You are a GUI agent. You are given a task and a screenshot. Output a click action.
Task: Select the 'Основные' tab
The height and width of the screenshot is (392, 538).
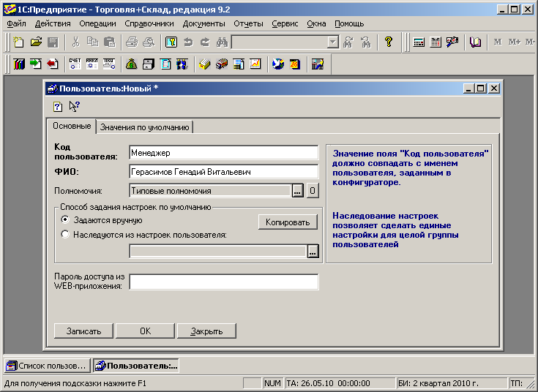(72, 126)
